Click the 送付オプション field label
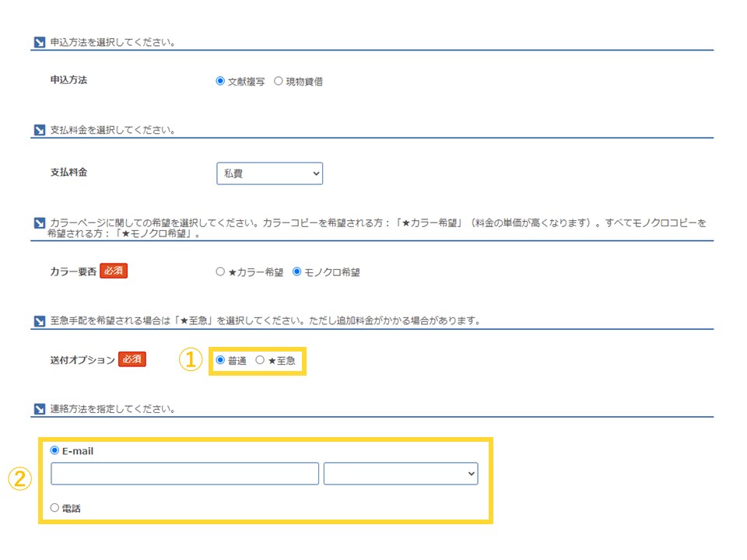The width and height of the screenshot is (747, 560). pyautogui.click(x=82, y=360)
